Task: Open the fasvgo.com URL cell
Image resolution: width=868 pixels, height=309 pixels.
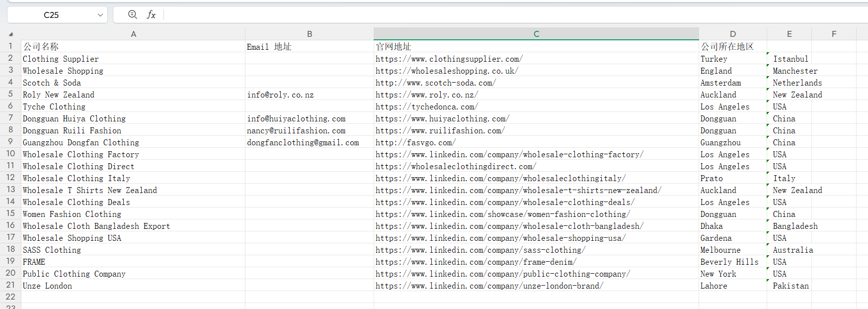Action: (x=536, y=142)
